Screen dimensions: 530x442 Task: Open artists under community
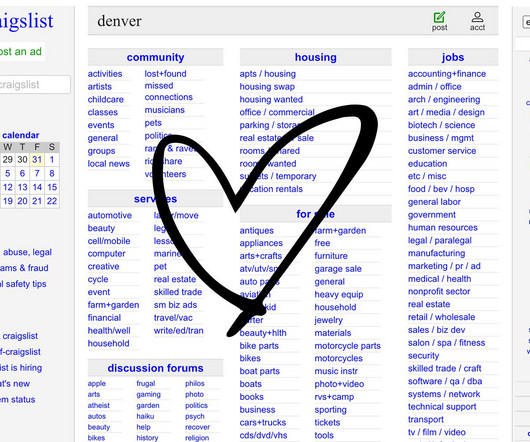coord(99,87)
